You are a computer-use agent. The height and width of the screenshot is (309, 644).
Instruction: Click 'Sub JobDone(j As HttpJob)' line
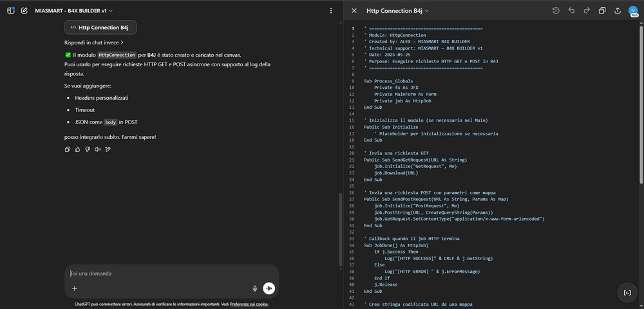(x=396, y=245)
